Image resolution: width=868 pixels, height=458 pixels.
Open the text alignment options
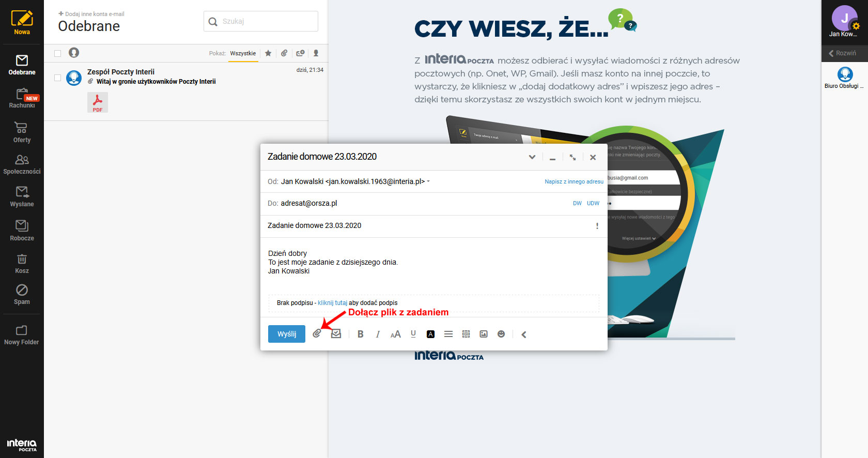(448, 334)
